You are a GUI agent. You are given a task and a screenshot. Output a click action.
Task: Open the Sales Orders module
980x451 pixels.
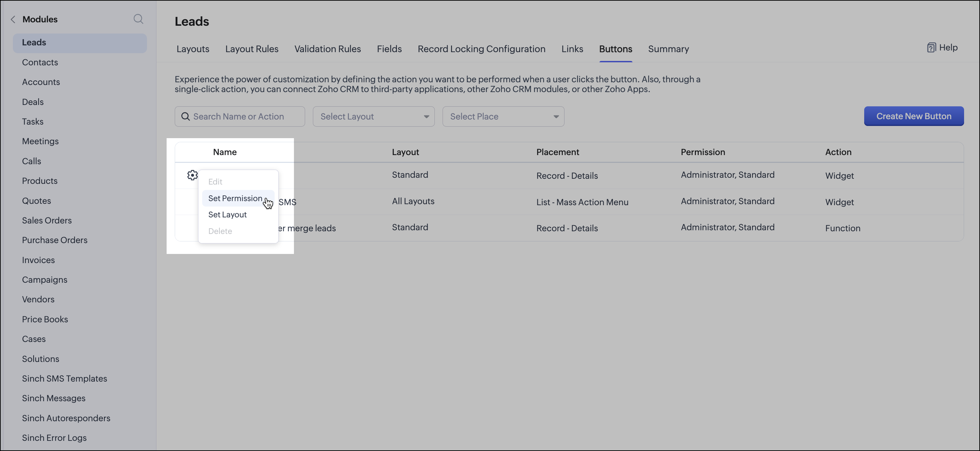[47, 220]
